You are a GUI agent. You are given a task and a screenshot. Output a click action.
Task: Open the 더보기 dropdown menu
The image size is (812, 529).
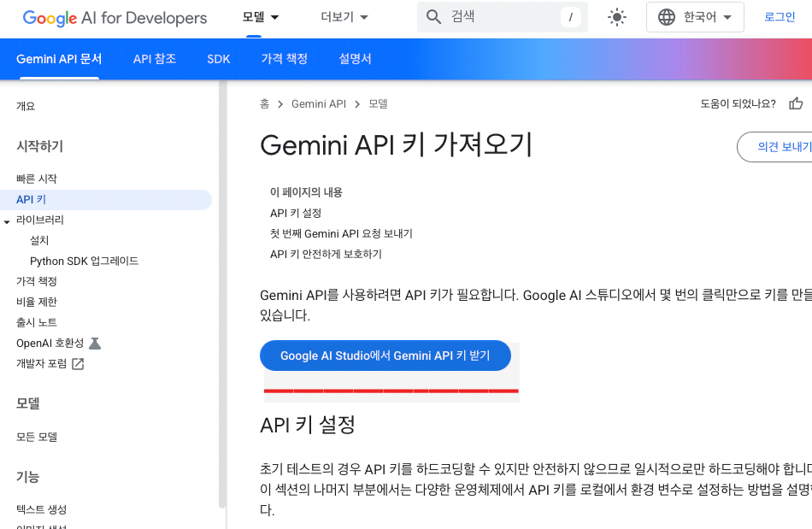point(344,17)
